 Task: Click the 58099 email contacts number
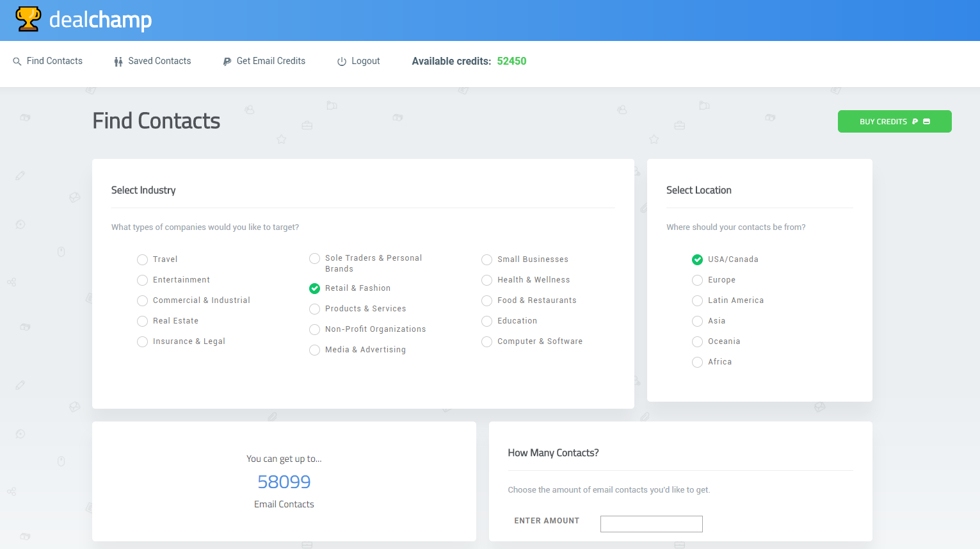coord(284,482)
